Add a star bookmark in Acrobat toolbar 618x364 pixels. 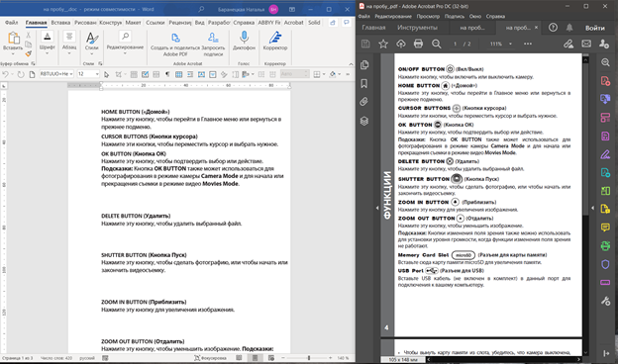pos(383,44)
